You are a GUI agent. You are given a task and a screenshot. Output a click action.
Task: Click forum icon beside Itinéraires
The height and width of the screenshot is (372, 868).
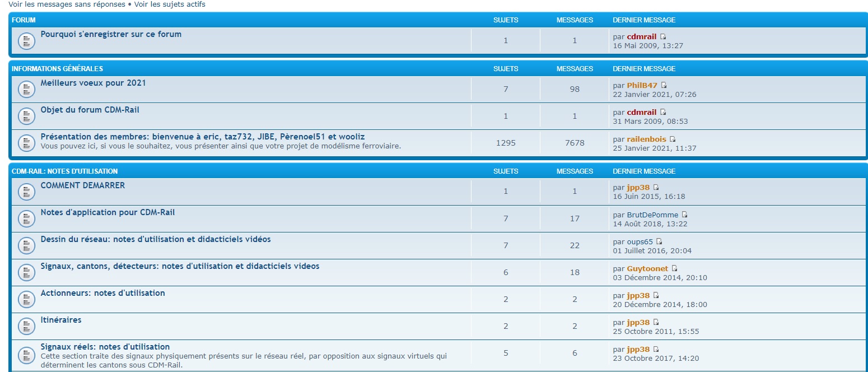coord(27,326)
